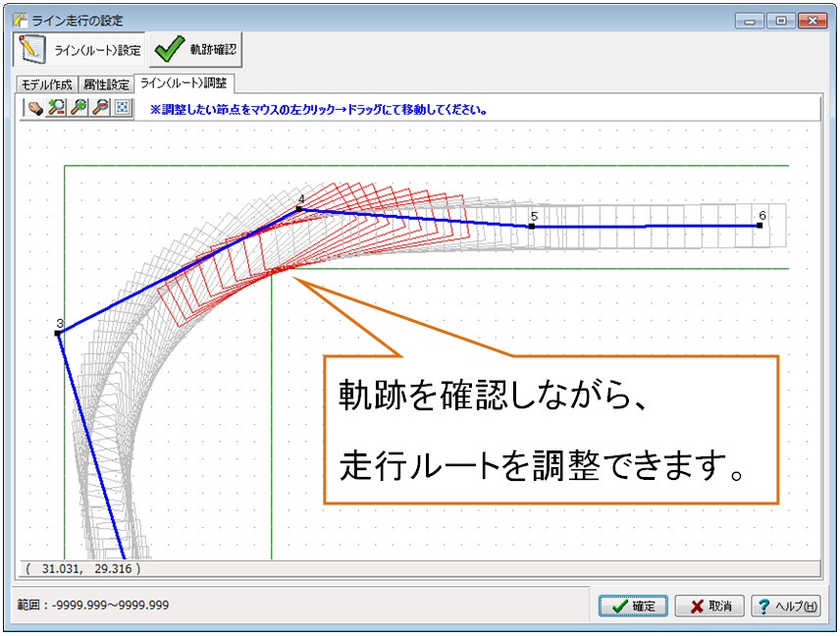Click the blue drag-instruction hint text
This screenshot has width=840, height=636.
click(319, 110)
